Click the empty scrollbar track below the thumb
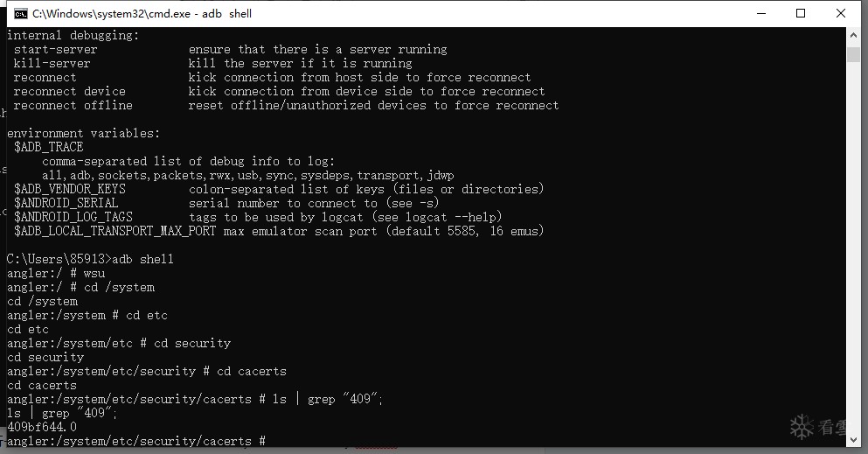The height and width of the screenshot is (454, 868). point(853,247)
